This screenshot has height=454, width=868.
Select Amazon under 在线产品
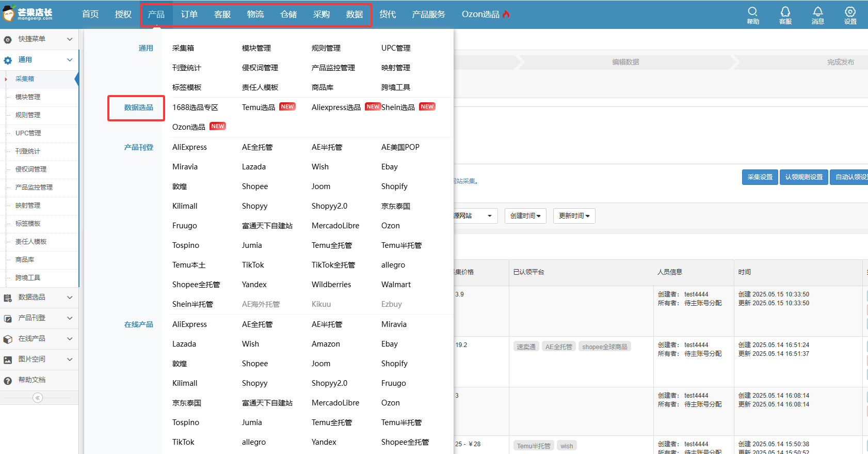tap(326, 344)
